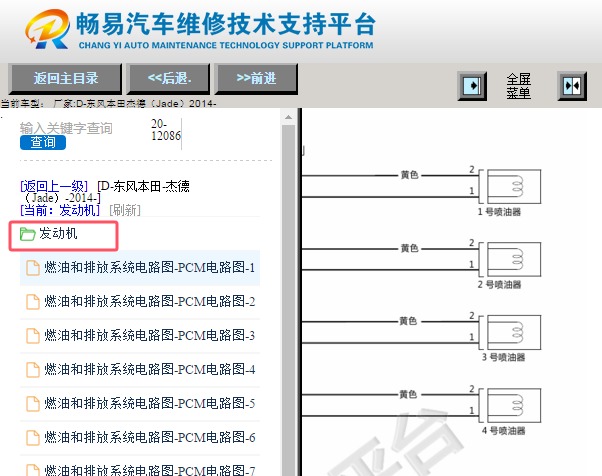Click 返回主目录 button

click(65, 79)
